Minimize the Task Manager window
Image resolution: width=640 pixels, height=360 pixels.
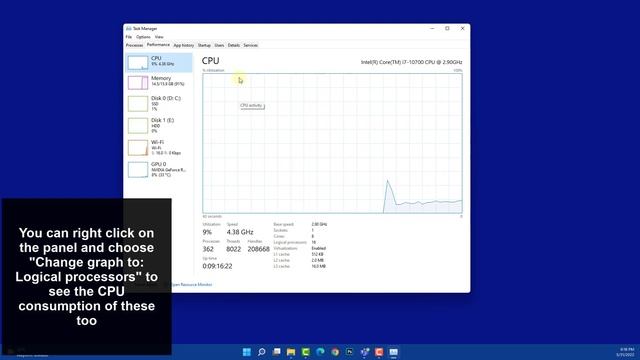click(432, 29)
